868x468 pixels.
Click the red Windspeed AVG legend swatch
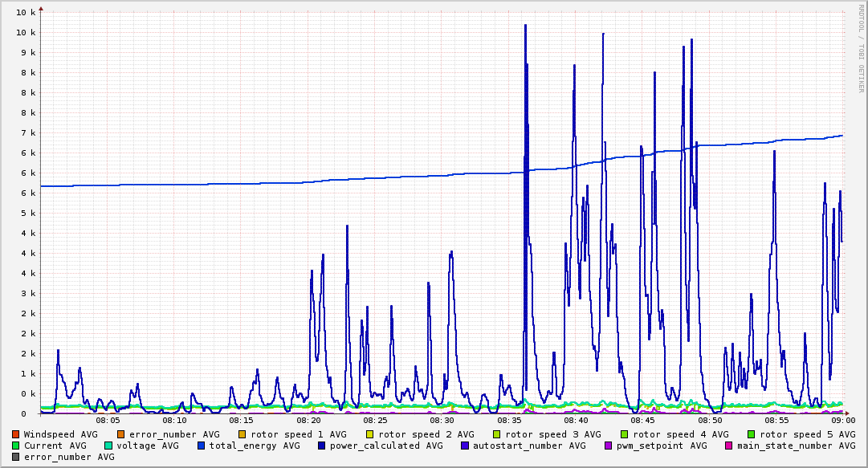(15, 435)
